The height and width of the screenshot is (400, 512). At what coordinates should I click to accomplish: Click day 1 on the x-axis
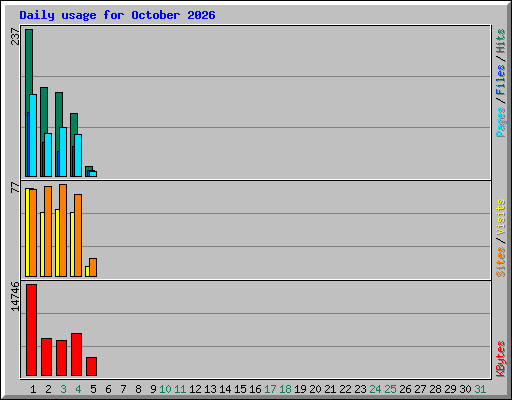(33, 389)
